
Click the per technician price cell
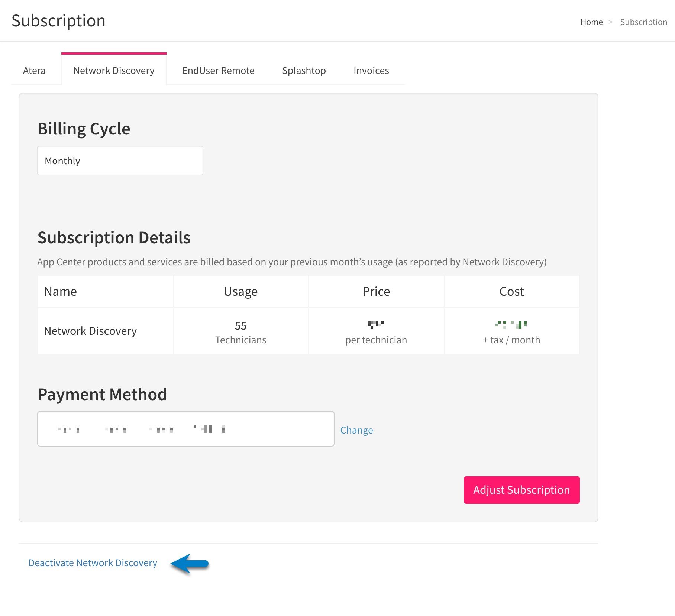[x=376, y=331]
